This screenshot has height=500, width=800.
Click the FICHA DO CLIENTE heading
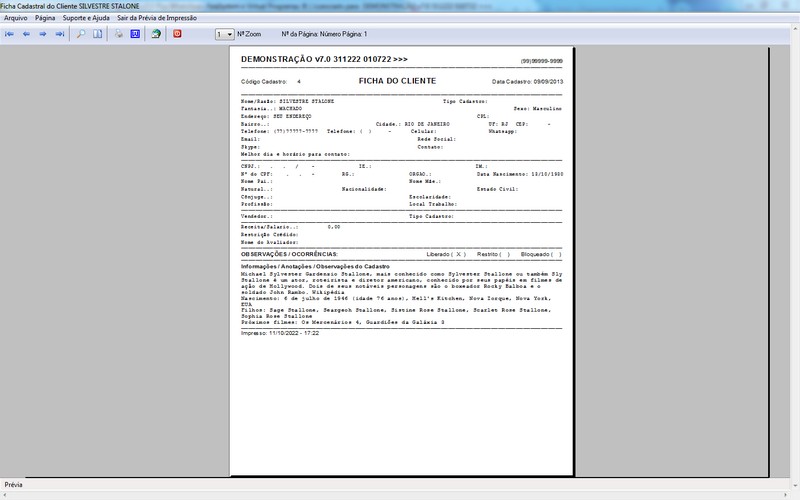tap(397, 80)
